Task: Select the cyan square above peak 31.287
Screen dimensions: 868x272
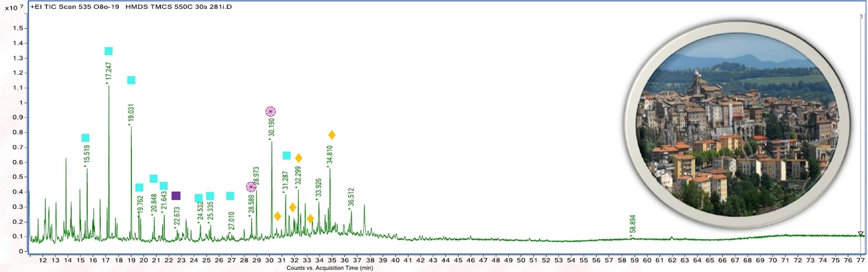Action: tap(286, 155)
